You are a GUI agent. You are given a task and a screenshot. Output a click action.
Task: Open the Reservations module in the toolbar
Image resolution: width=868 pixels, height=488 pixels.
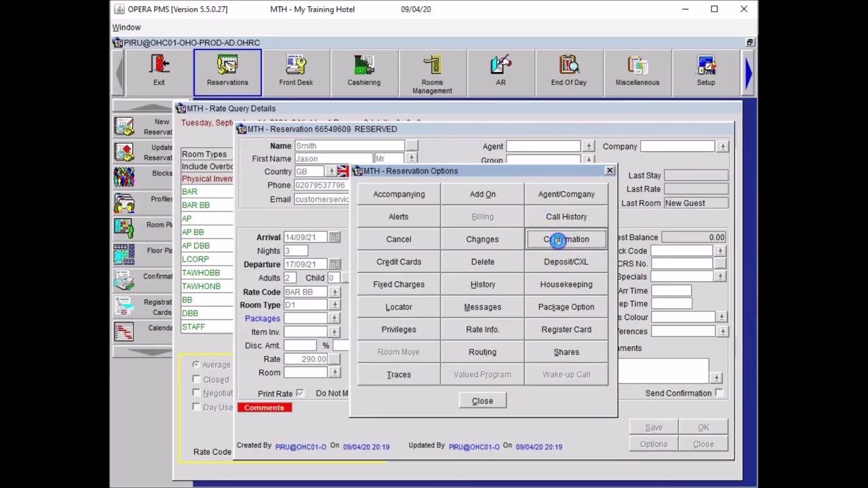pos(227,71)
